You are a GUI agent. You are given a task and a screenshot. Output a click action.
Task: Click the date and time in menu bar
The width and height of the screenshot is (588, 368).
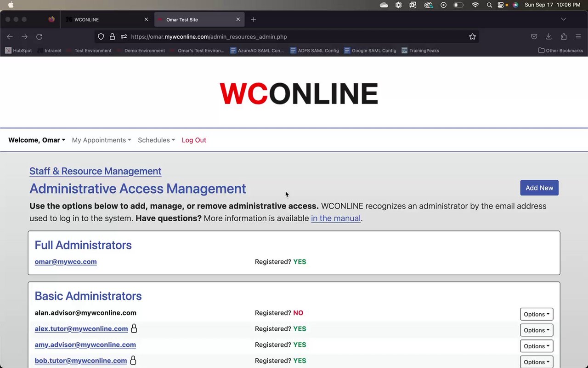[x=553, y=5]
